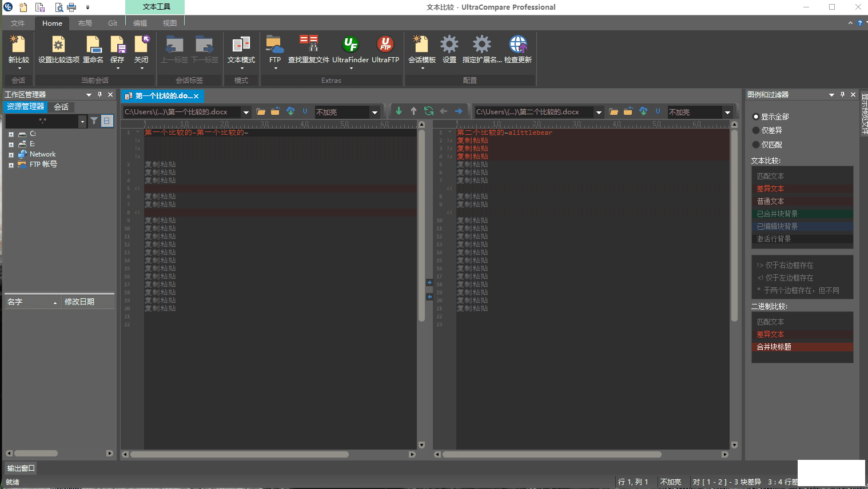Click the 已合并块背景 green legend swatch
Image resolution: width=868 pixels, height=489 pixels.
pyautogui.click(x=802, y=214)
